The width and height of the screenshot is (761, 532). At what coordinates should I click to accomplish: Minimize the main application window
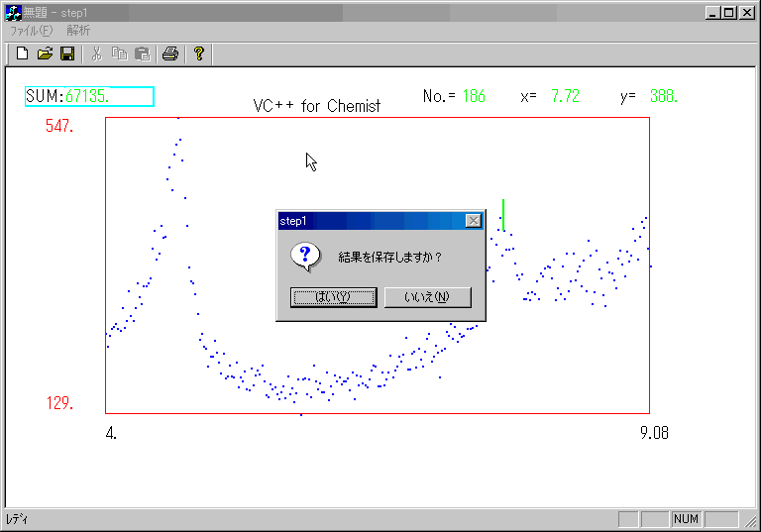point(712,13)
